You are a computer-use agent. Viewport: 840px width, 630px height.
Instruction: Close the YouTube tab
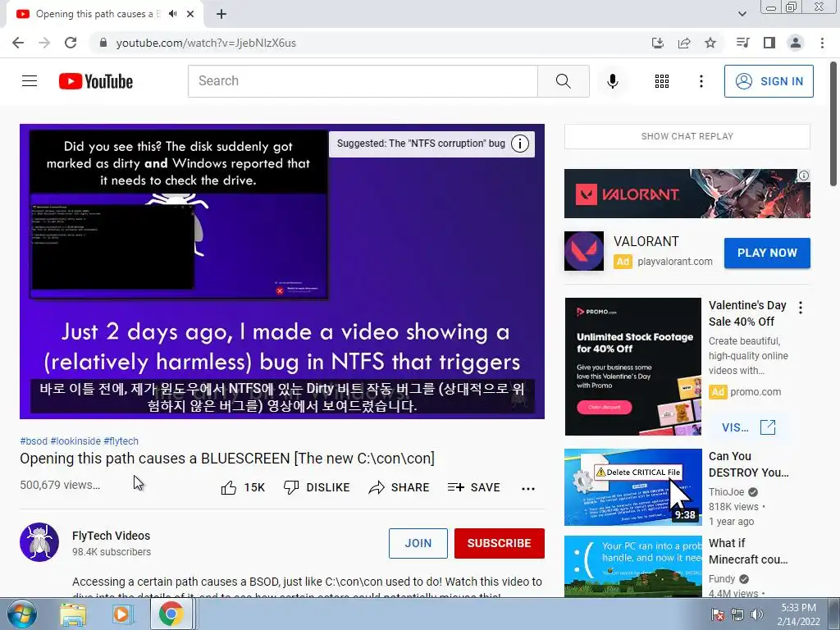(x=190, y=14)
